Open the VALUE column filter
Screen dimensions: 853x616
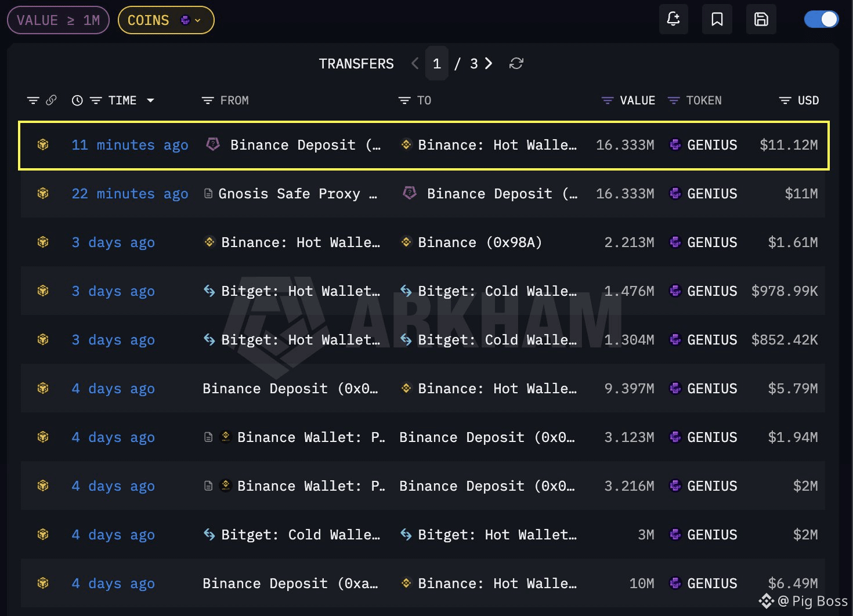pos(608,100)
